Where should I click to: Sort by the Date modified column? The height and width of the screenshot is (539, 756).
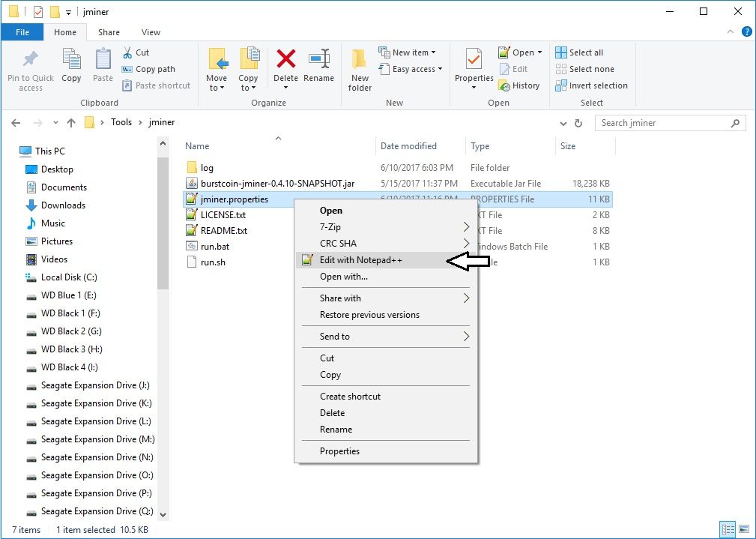tap(421, 145)
